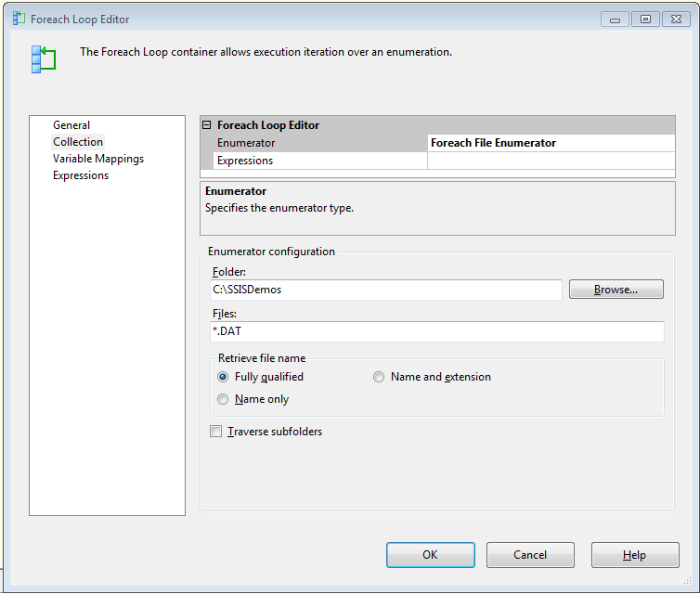Screen dimensions: 700x594
Task: Choose the Name only radio button
Action: click(x=223, y=399)
